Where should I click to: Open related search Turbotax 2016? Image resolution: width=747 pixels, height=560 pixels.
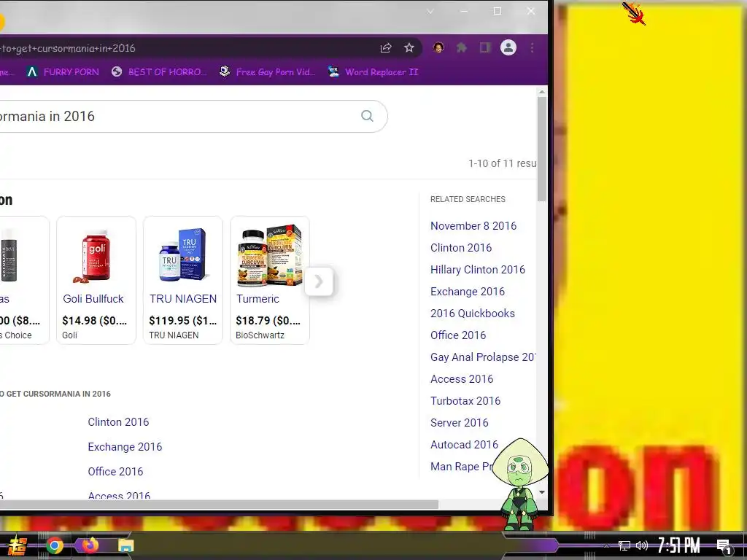pyautogui.click(x=465, y=401)
